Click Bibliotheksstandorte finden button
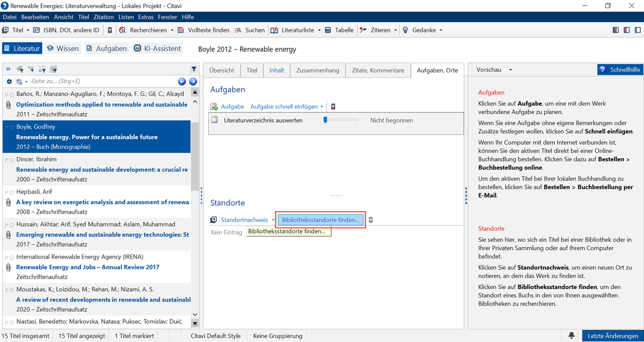 click(x=320, y=220)
